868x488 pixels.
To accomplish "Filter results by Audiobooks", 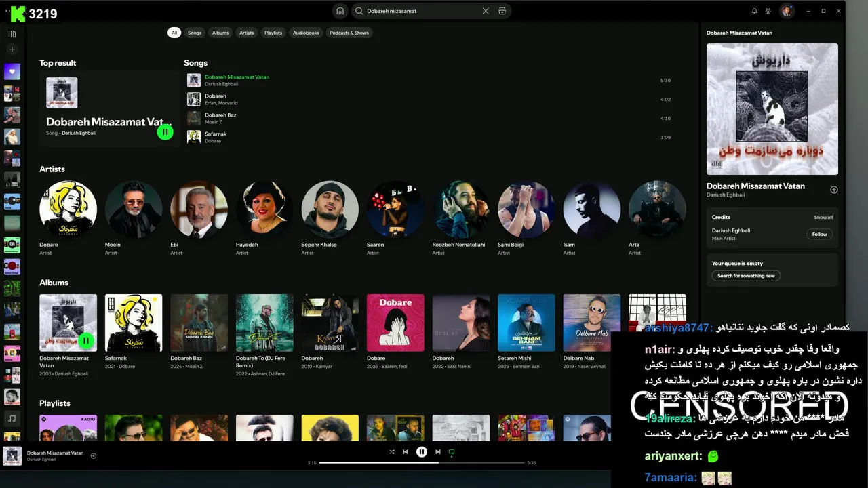I will (x=306, y=33).
